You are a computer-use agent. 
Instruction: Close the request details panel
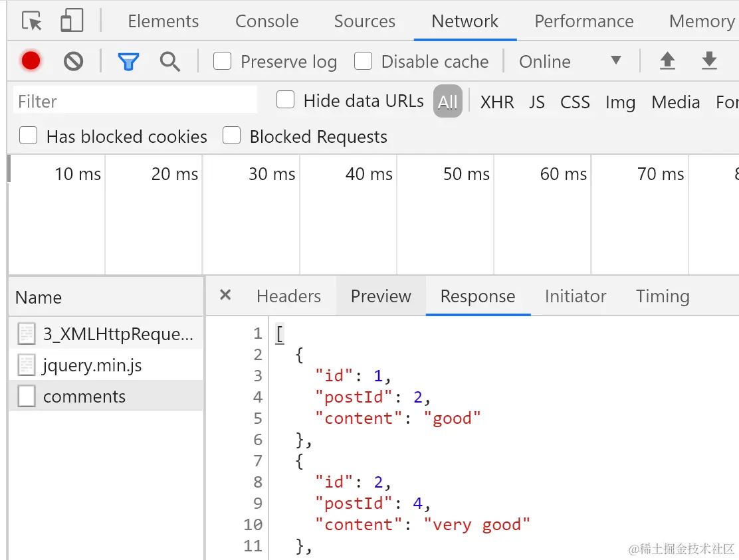tap(225, 295)
